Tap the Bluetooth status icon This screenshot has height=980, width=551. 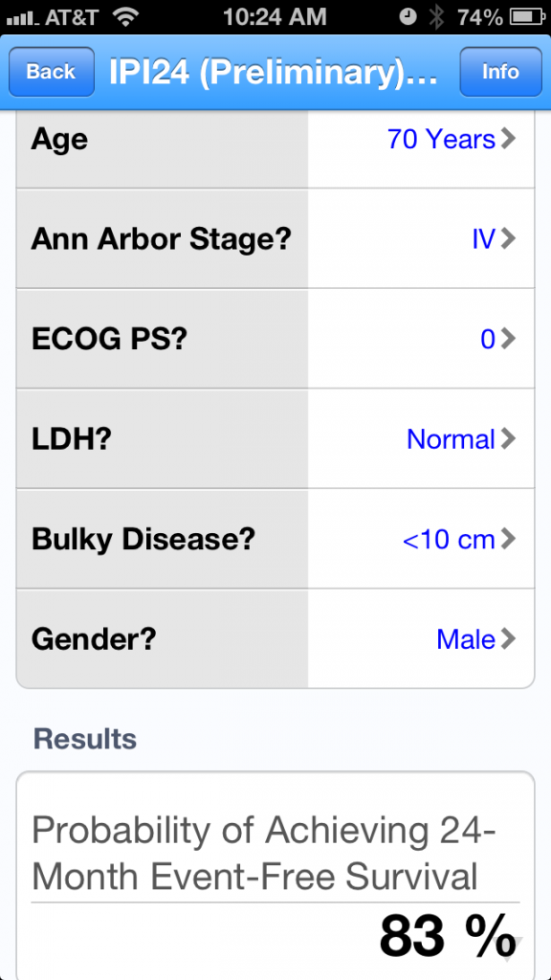click(436, 17)
